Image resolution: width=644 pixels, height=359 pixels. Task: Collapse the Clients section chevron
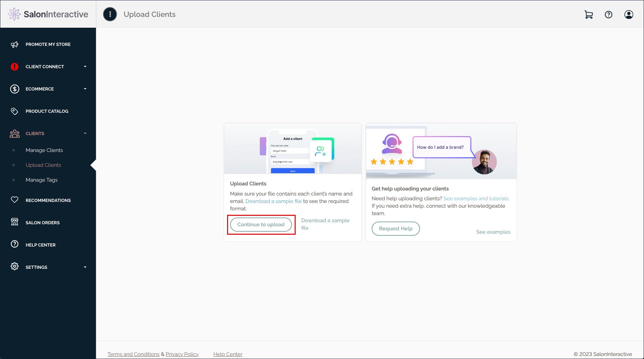tap(85, 133)
